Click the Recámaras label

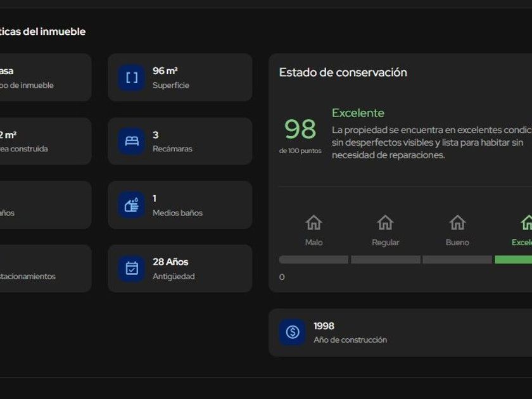point(172,149)
